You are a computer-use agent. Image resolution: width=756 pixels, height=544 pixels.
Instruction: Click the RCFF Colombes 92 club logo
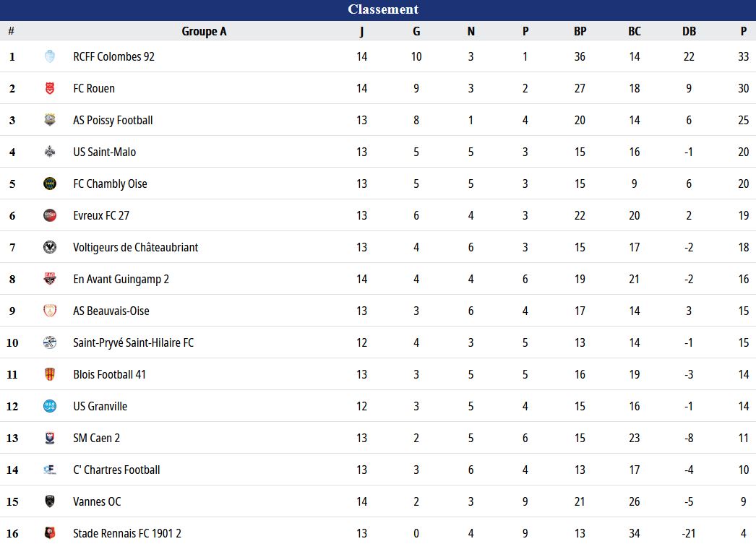pos(50,56)
